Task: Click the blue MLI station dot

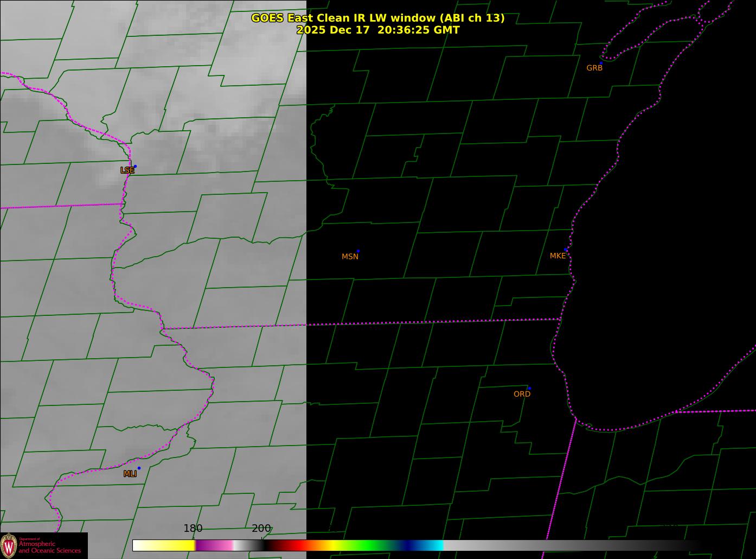Action: pos(139,468)
